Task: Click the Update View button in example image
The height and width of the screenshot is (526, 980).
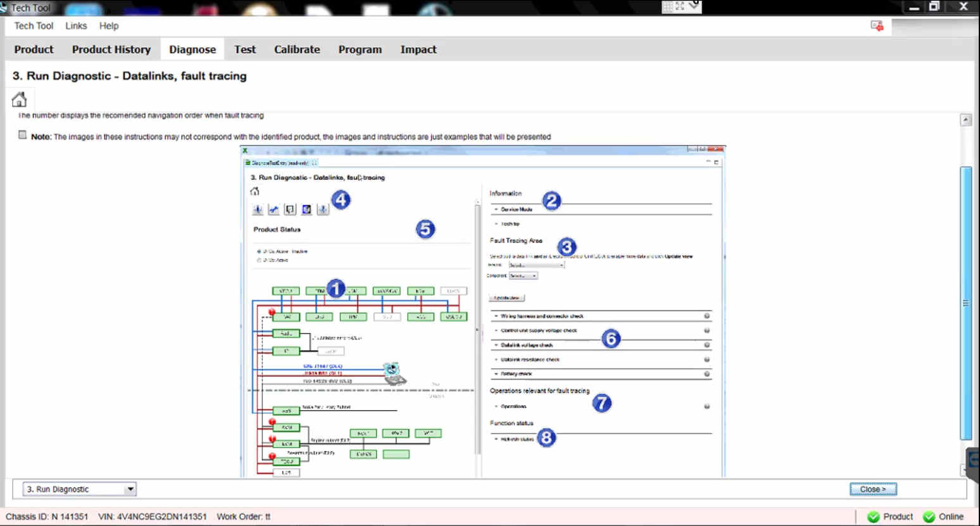Action: tap(506, 297)
